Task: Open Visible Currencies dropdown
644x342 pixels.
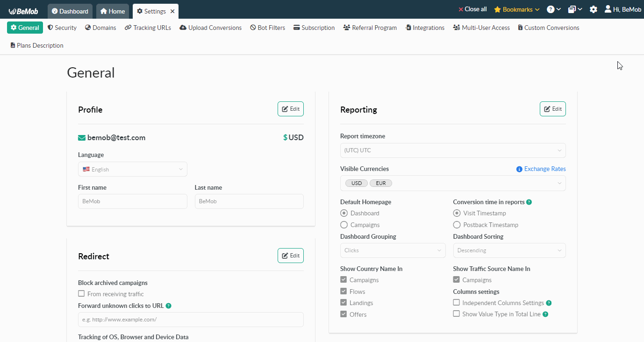Action: tap(453, 183)
